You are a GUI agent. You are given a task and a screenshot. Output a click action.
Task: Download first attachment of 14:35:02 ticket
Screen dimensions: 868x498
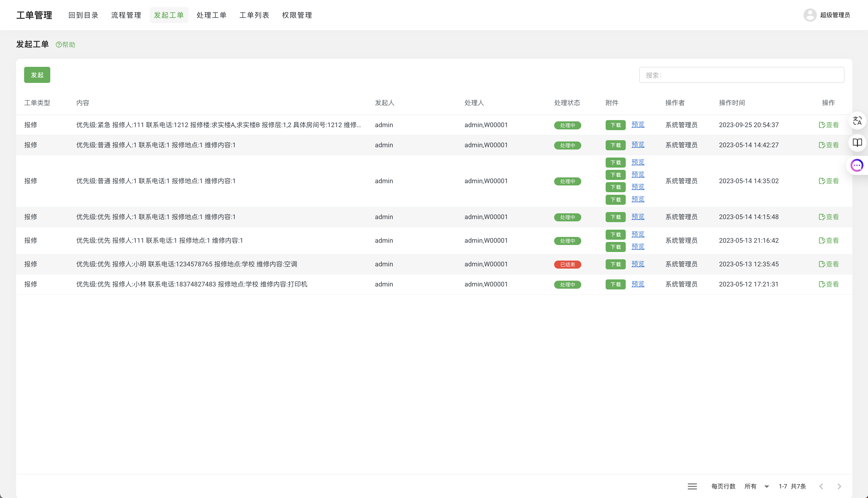(x=615, y=163)
